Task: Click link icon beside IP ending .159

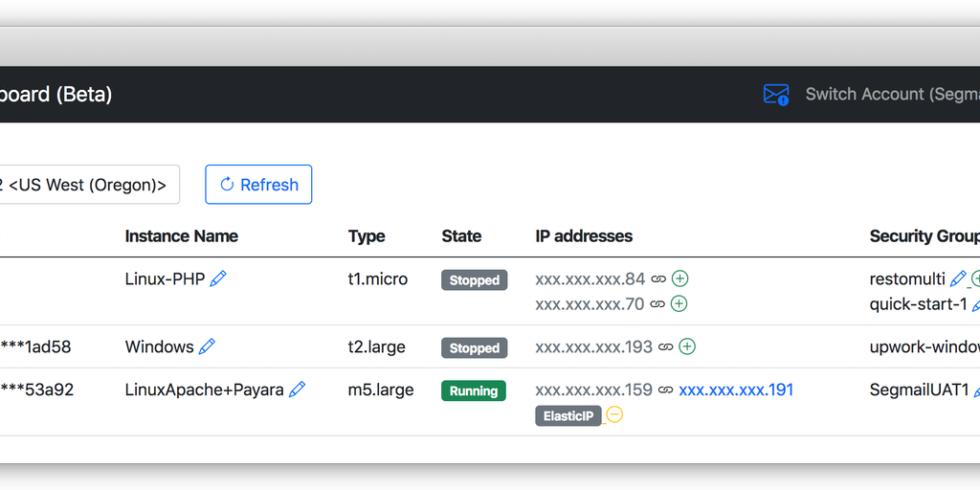Action: coord(666,390)
